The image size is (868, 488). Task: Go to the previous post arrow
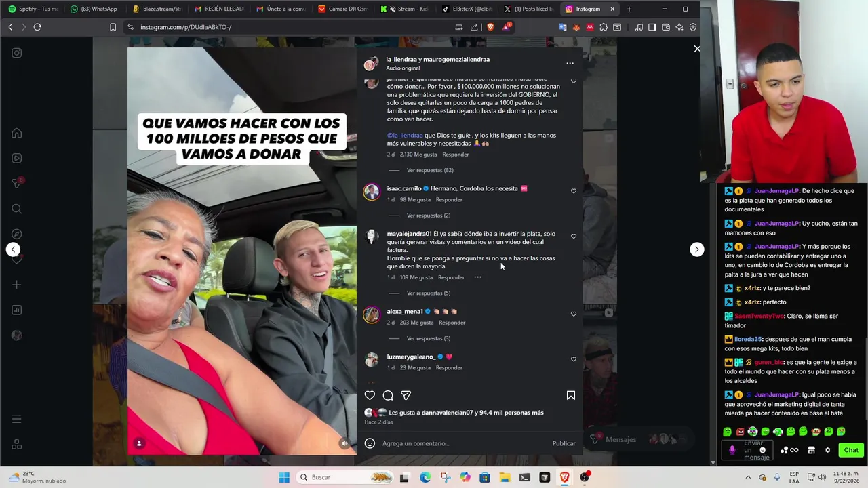click(13, 249)
